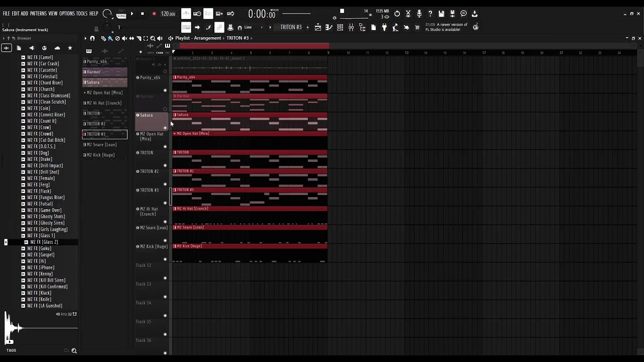Search the browser with the magnifier icon
Image resolution: width=644 pixels, height=362 pixels.
click(x=74, y=350)
